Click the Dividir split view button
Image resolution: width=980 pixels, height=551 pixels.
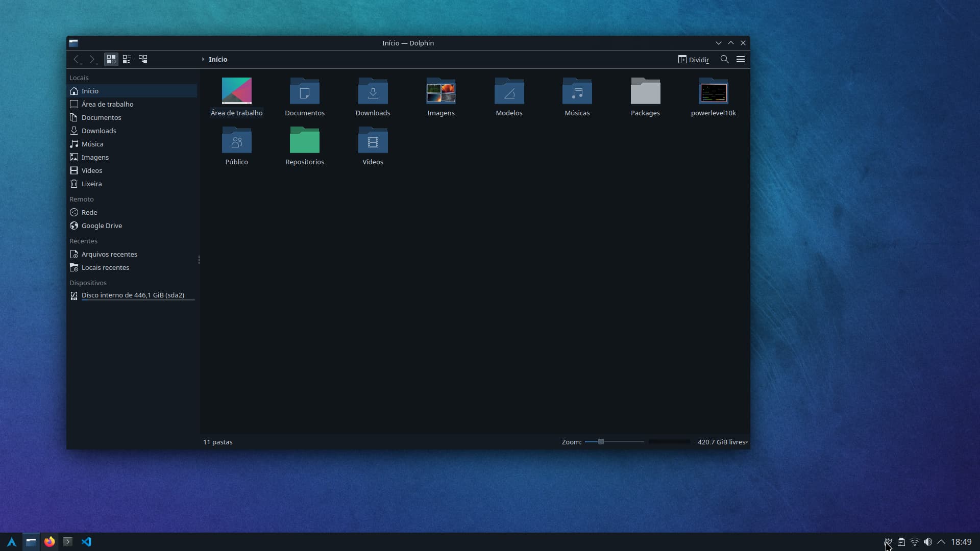[x=693, y=59]
